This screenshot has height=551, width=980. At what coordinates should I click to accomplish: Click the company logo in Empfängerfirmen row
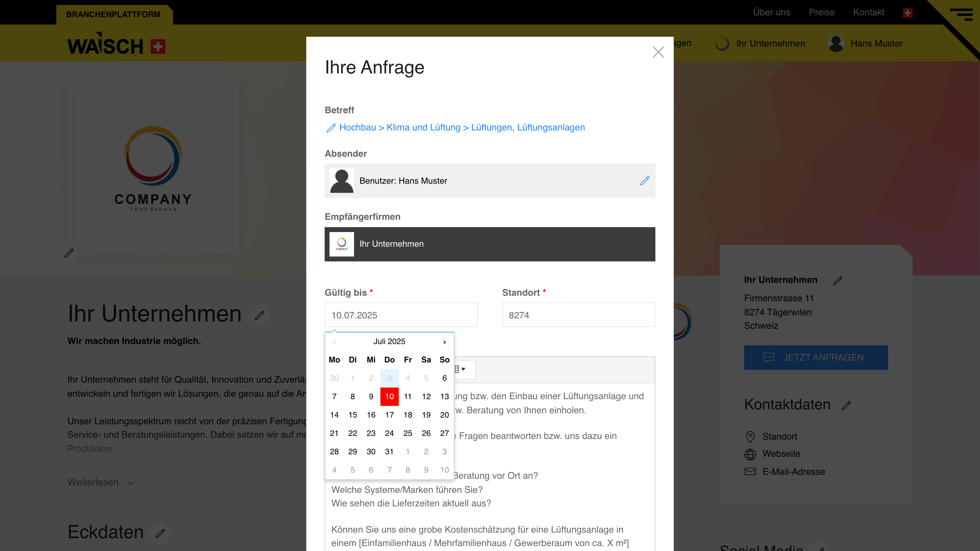tap(342, 244)
